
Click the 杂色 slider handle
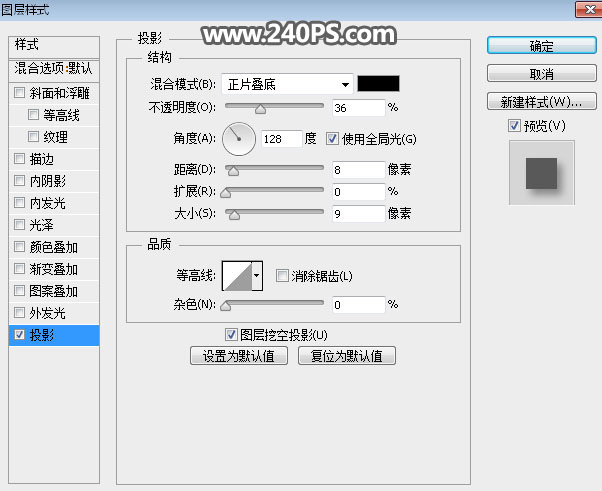point(226,306)
